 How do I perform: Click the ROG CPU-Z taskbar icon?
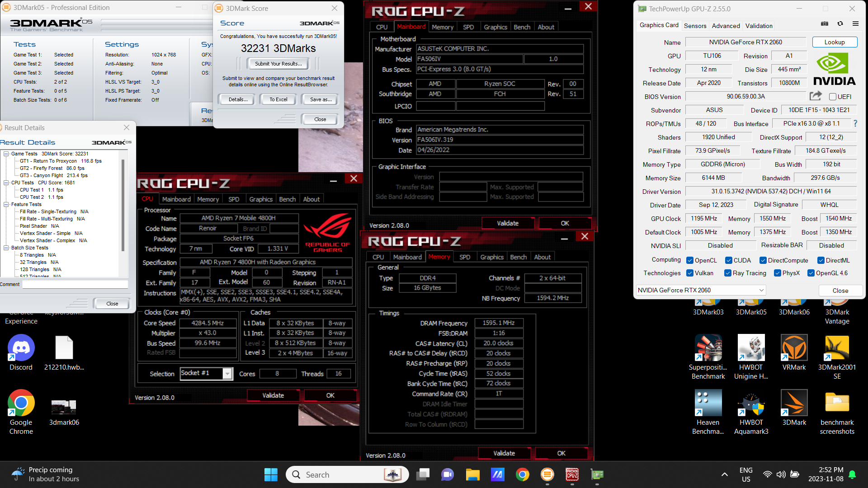click(x=572, y=474)
